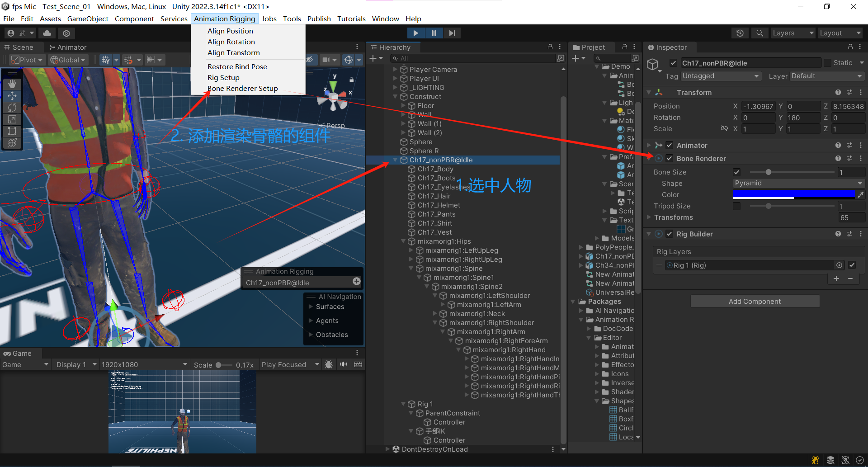Viewport: 868px width, 467px height.
Task: Open the Window menu
Action: point(385,19)
